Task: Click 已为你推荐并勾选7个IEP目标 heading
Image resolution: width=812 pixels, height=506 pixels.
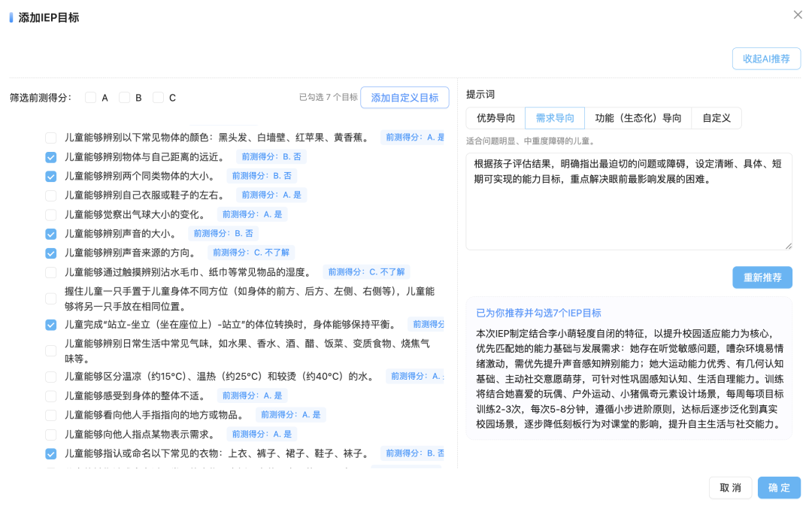Action: pyautogui.click(x=538, y=313)
